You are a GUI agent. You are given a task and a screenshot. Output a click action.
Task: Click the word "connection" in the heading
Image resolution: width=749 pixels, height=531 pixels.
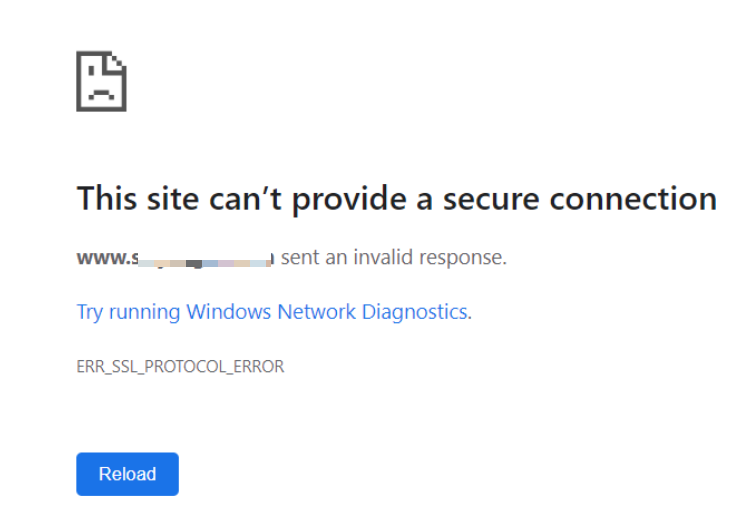point(633,199)
